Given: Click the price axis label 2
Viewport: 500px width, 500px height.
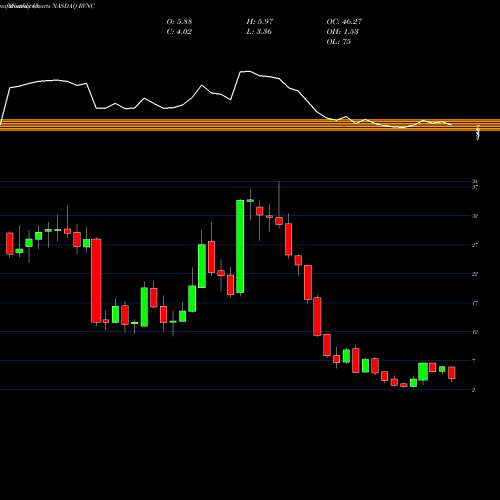Looking at the screenshot, I should 474,390.
